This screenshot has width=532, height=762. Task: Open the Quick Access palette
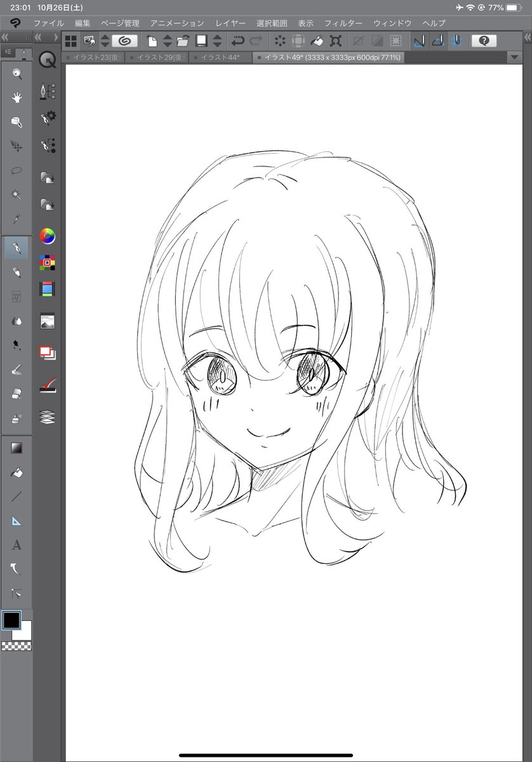click(48, 61)
